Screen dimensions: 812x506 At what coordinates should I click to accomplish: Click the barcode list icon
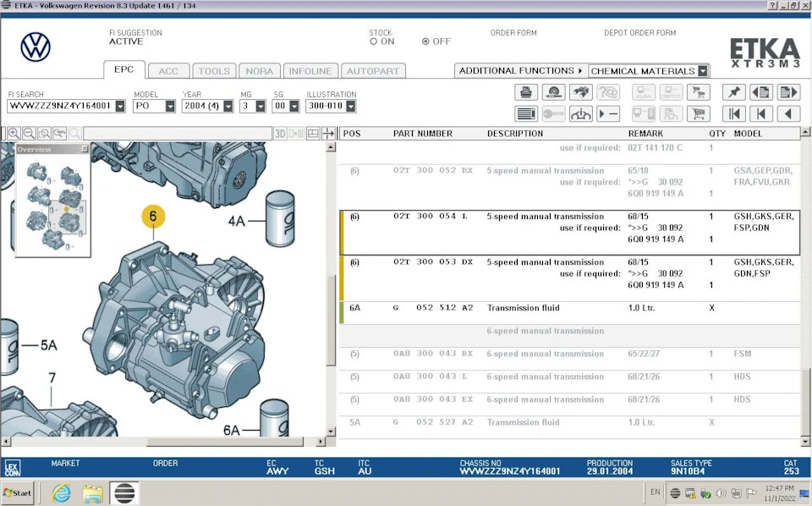(x=525, y=113)
